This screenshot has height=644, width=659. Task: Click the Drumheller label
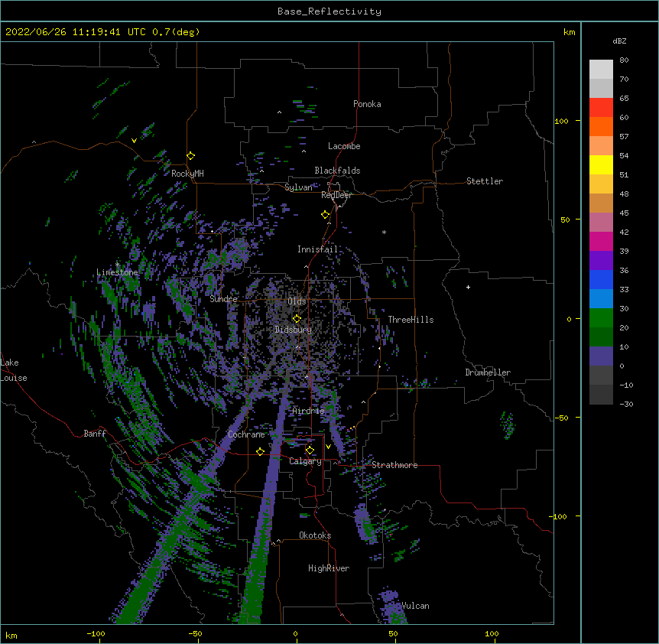tap(488, 372)
